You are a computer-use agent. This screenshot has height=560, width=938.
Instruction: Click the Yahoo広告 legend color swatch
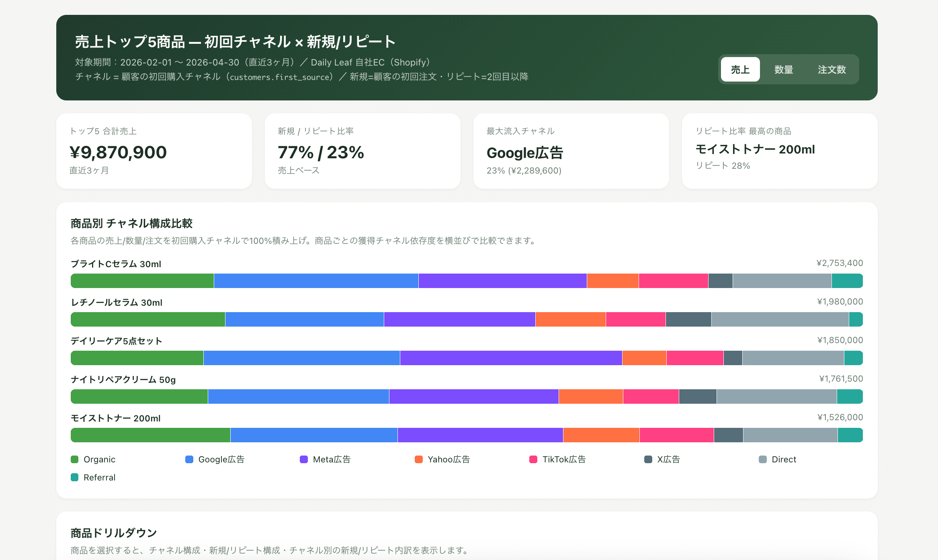[x=419, y=459]
